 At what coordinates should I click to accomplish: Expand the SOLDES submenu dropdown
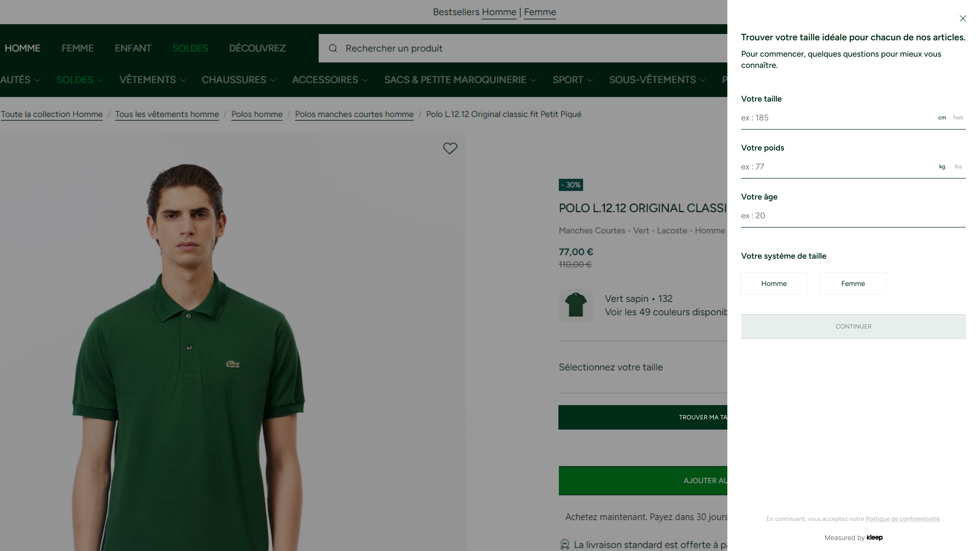(80, 80)
